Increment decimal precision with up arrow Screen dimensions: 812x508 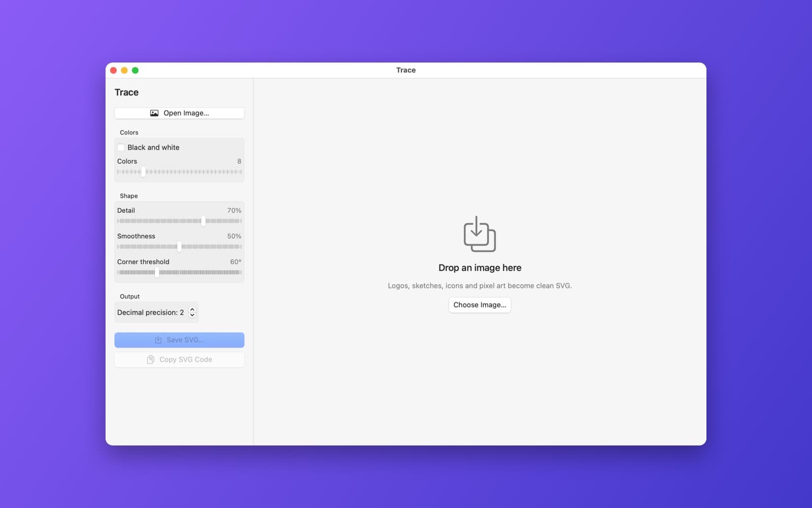point(192,309)
